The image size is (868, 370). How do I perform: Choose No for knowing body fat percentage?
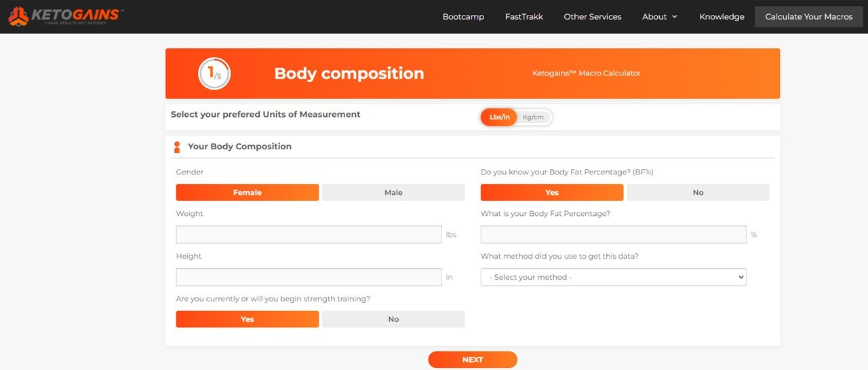click(698, 193)
